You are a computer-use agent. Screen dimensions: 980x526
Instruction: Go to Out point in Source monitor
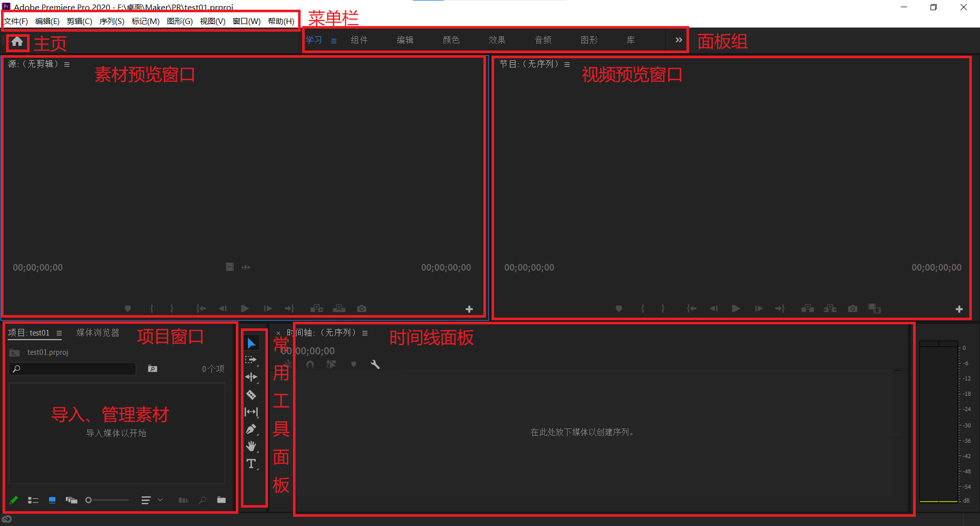pyautogui.click(x=289, y=308)
